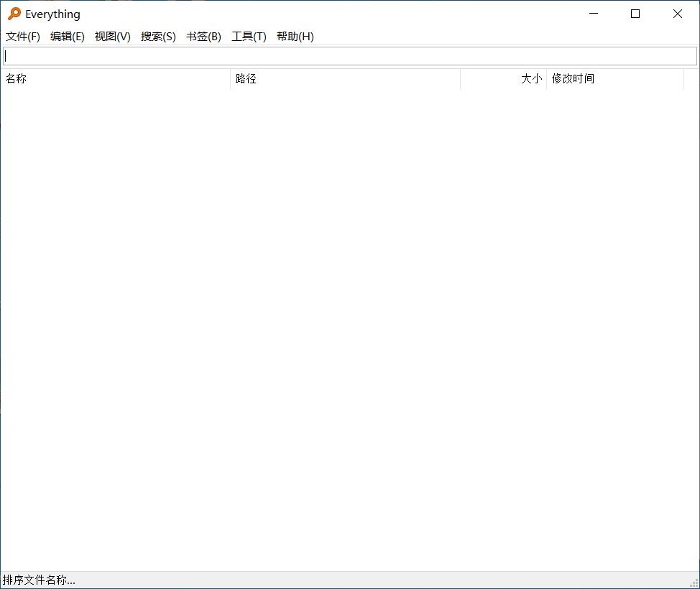The width and height of the screenshot is (700, 589).
Task: Minimize the Everything window
Action: [x=594, y=14]
